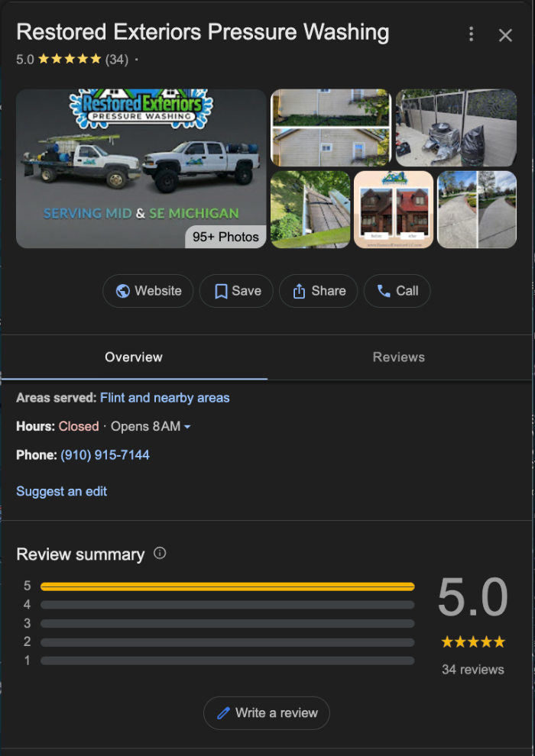
Task: Click the header star rating icons
Action: 70,59
